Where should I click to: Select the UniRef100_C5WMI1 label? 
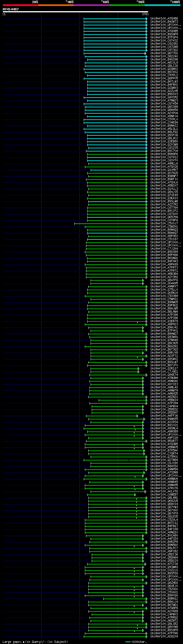click(x=164, y=299)
